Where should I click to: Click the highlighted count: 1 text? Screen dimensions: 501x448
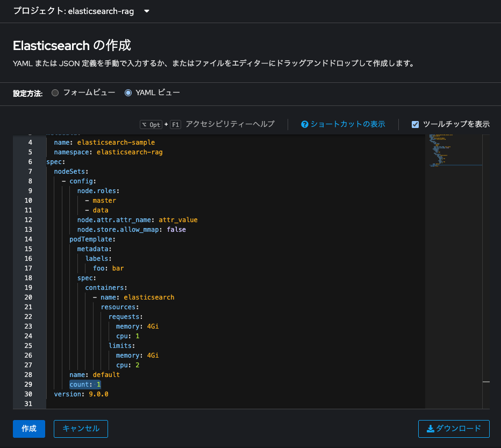click(x=85, y=385)
